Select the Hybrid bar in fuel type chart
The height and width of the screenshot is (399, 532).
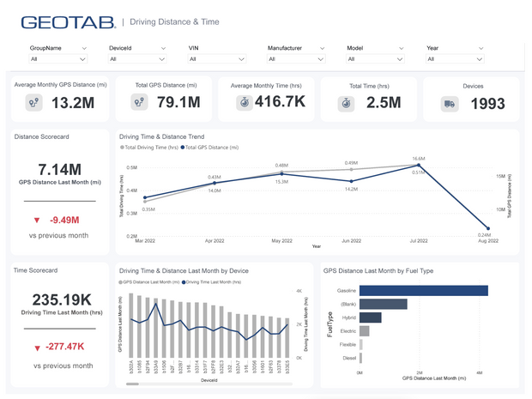coord(370,317)
